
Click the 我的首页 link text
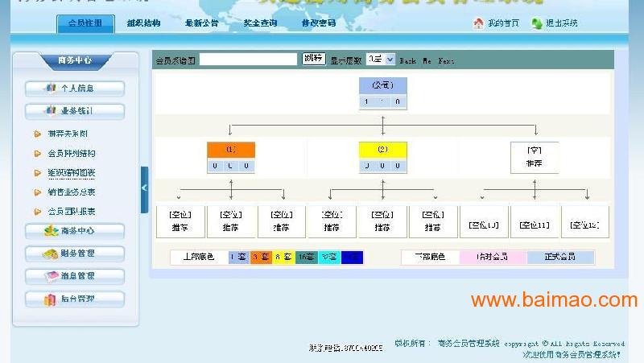point(503,23)
